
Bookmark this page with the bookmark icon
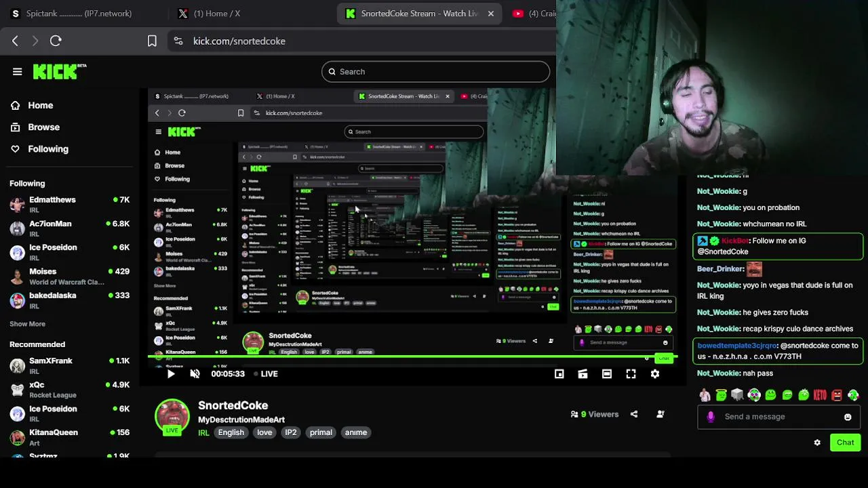pos(152,41)
